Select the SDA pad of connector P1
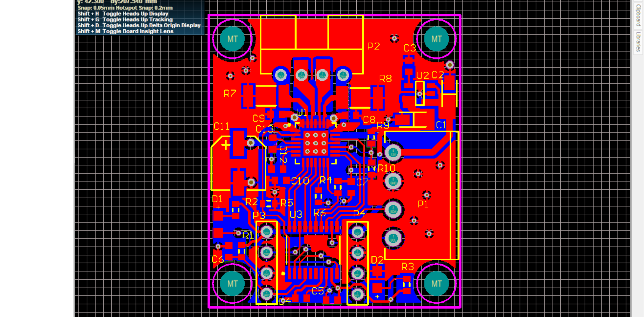Screen dimensions: 644x317 pos(393,210)
